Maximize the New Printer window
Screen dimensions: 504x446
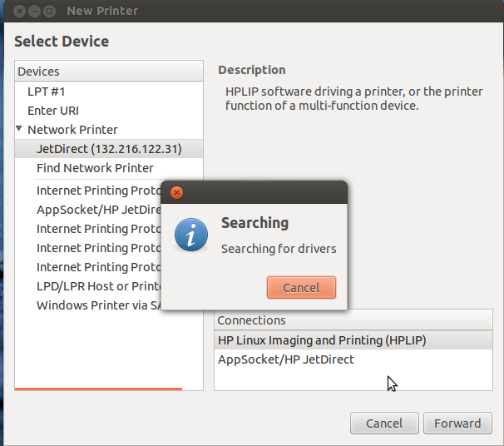point(50,12)
